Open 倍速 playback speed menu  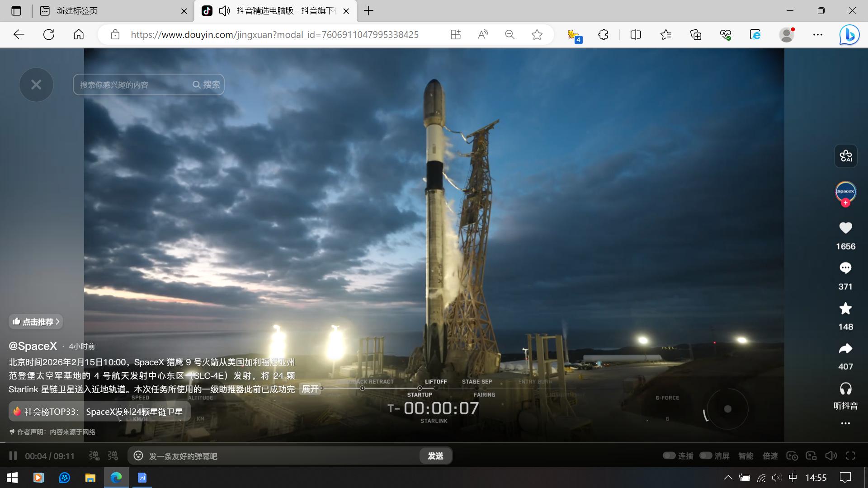pyautogui.click(x=770, y=456)
